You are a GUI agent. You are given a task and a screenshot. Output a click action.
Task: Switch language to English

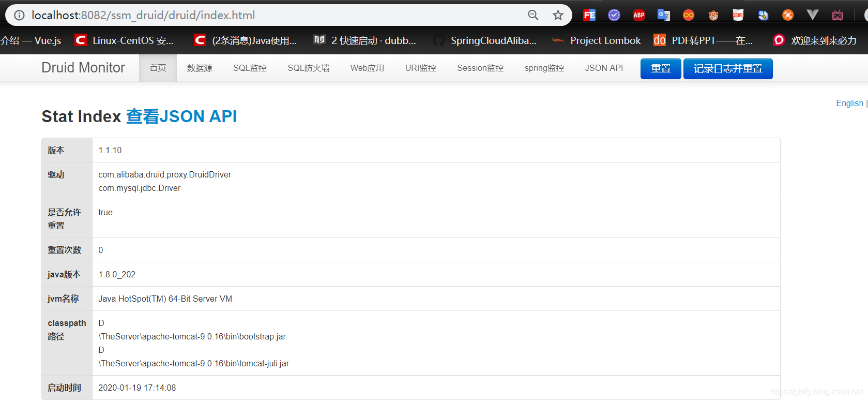849,103
